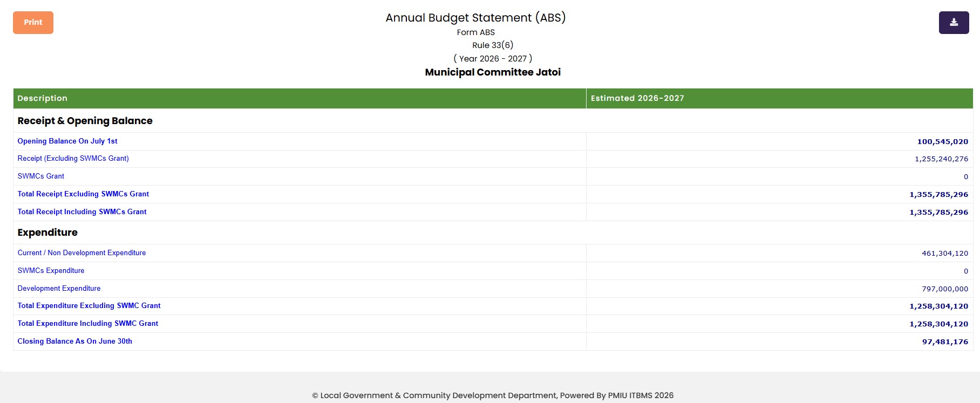Open Total Expenditure Including SWMC Grant
The height and width of the screenshot is (403, 980).
88,324
